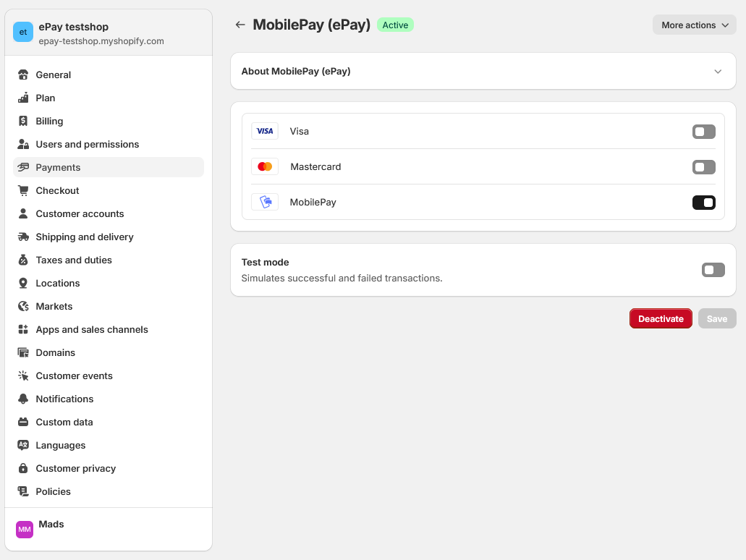Click the back arrow beside MobilePay (ePay)
Screen dimensions: 746x560
[x=240, y=25]
